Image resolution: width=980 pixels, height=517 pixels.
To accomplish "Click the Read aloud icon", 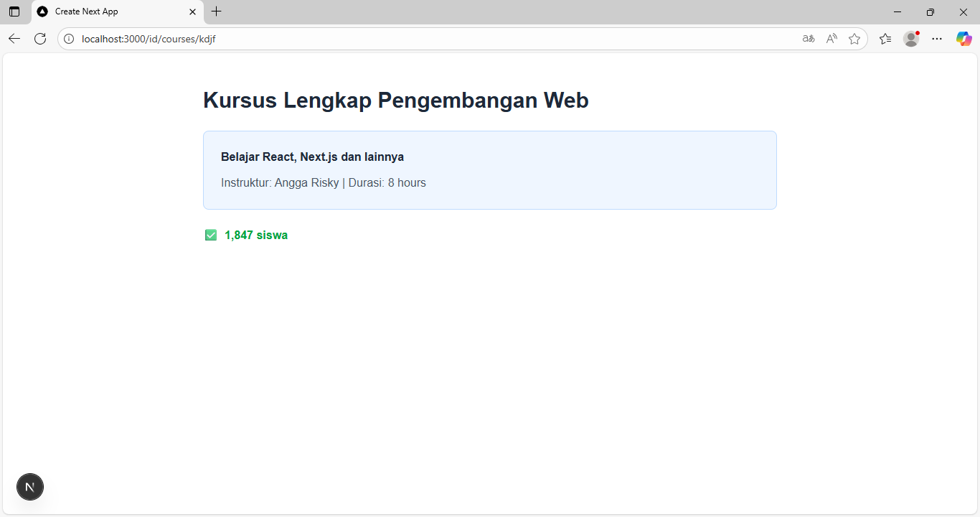I will click(x=831, y=39).
